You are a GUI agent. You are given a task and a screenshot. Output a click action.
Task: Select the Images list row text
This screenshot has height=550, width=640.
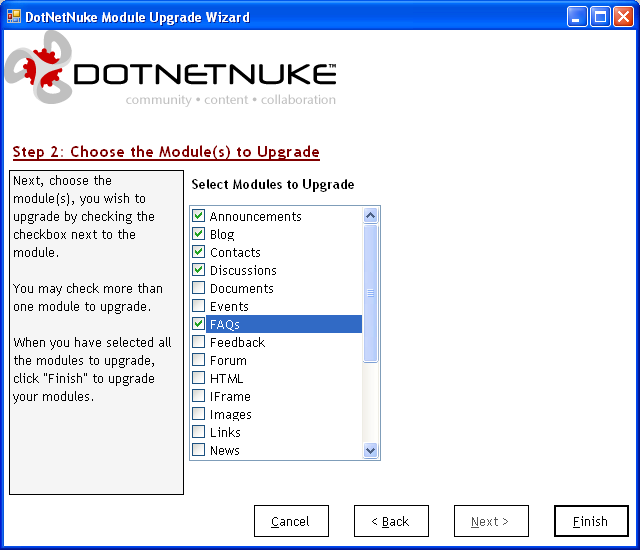point(231,414)
